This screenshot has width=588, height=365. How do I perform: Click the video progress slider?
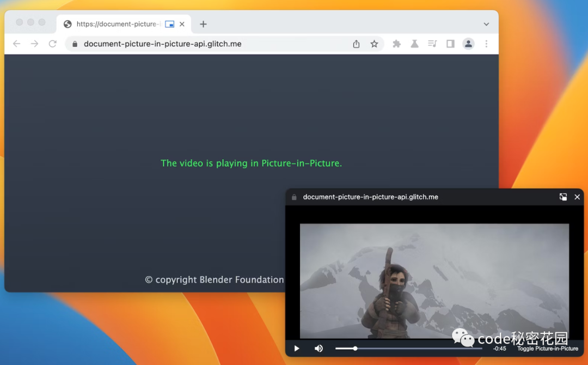coord(409,349)
